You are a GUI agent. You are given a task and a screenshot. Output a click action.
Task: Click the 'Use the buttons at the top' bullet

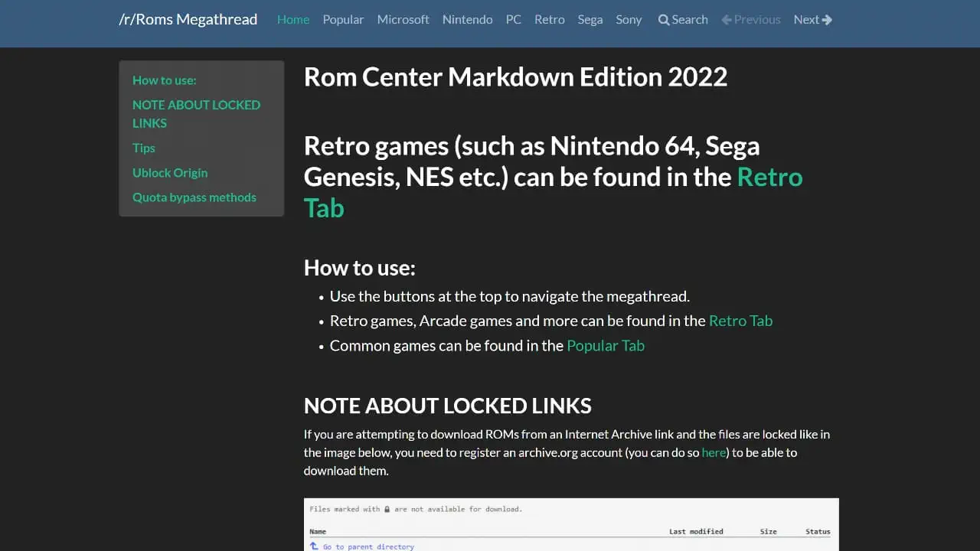[x=510, y=296]
